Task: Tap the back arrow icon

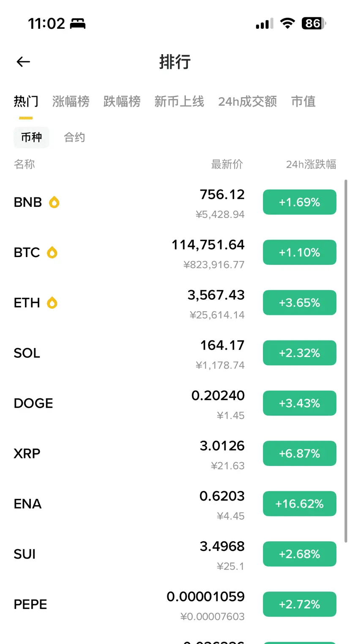Action: (23, 62)
